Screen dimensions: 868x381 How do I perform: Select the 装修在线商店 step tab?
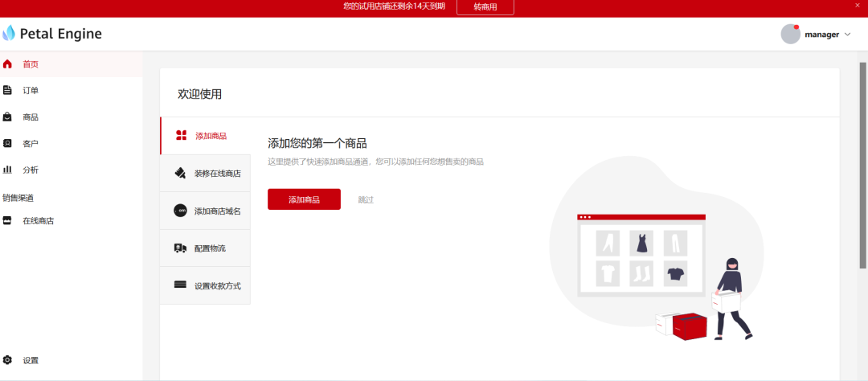206,174
